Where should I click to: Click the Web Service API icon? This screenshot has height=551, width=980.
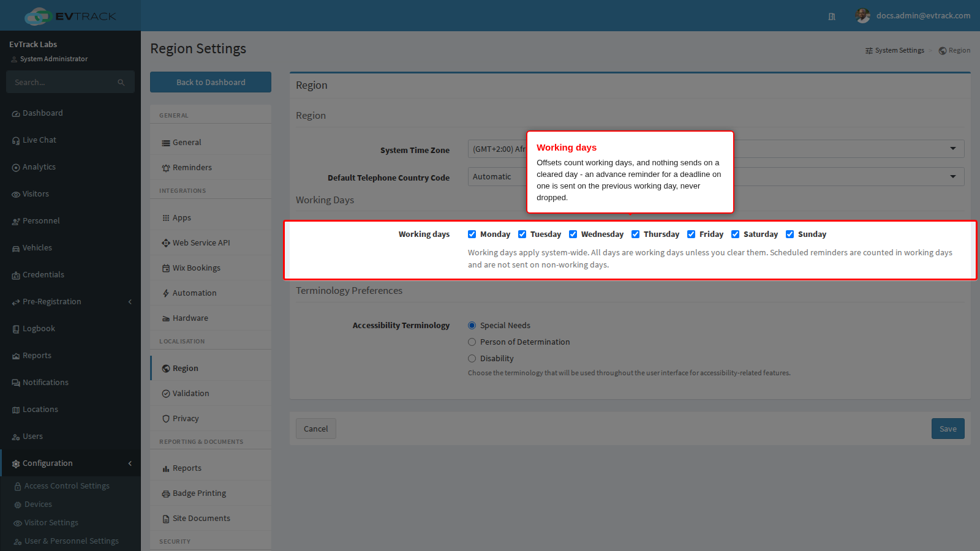click(166, 243)
